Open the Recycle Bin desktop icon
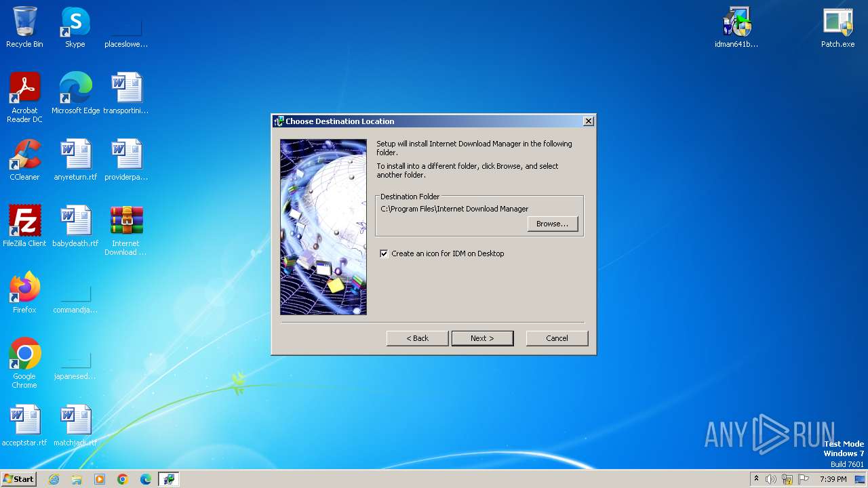868x488 pixels. pos(24,27)
